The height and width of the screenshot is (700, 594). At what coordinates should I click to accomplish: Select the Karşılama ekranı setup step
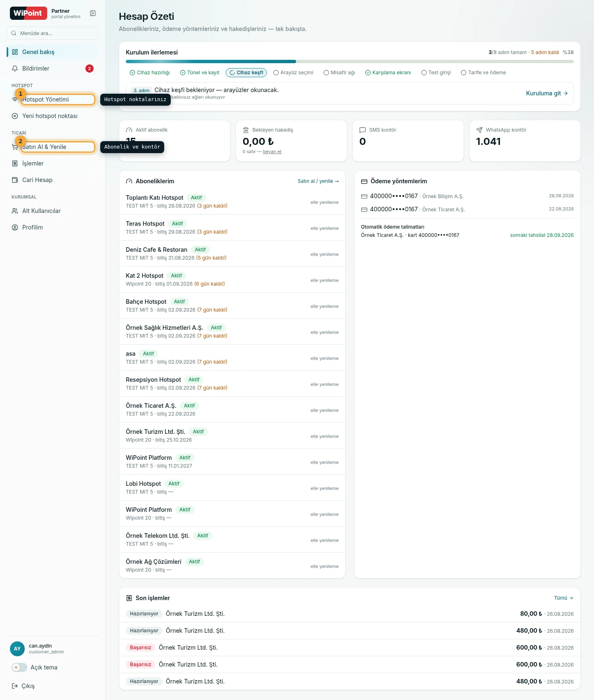point(388,73)
